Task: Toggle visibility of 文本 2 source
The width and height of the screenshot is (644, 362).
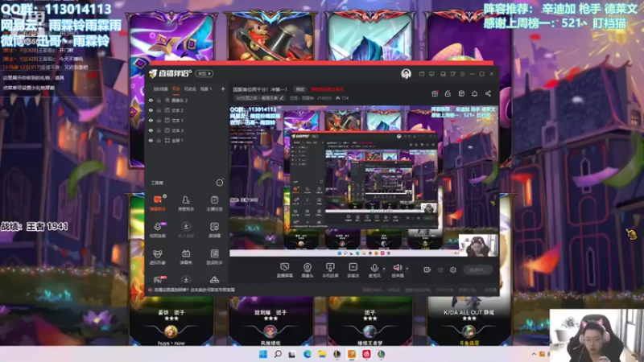Action: tap(151, 110)
